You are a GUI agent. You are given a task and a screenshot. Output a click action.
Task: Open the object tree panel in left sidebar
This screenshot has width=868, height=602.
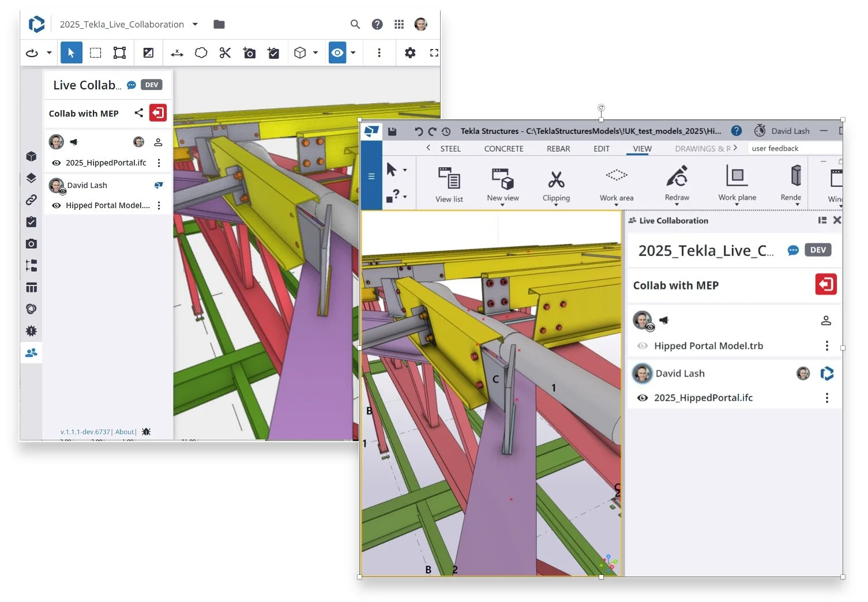click(x=31, y=265)
